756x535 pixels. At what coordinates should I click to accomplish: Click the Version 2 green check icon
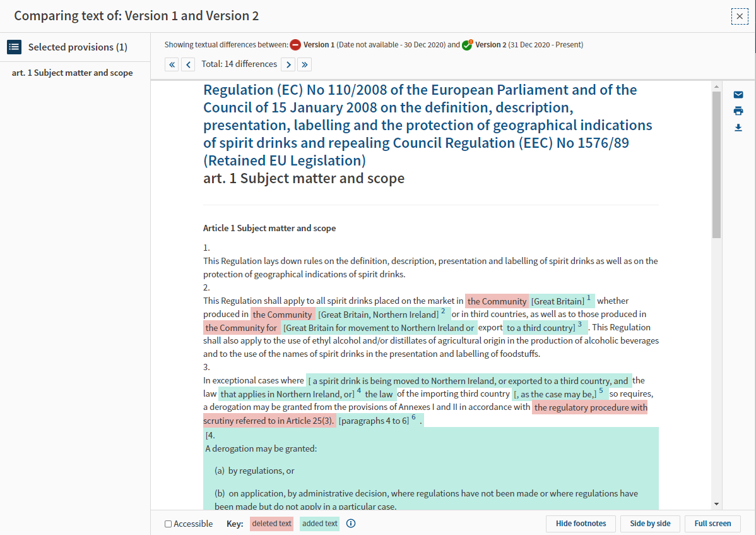pos(467,45)
